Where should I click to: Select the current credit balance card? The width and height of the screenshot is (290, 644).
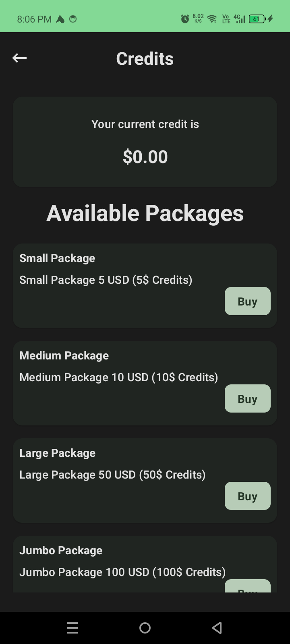point(145,142)
